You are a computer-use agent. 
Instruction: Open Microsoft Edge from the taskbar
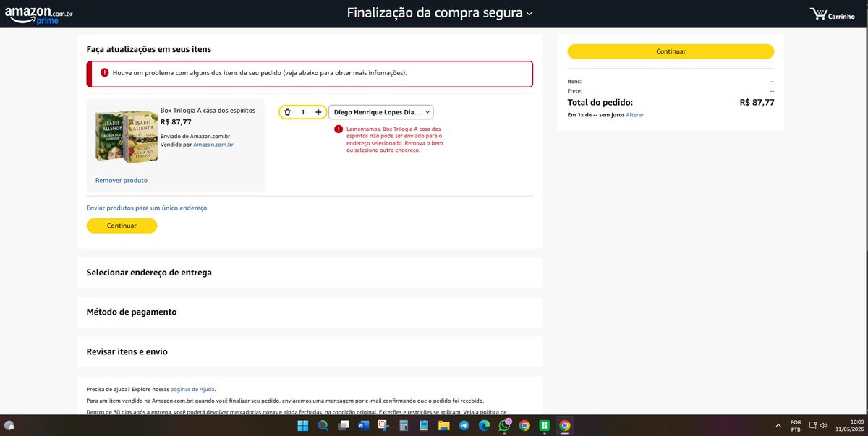(x=484, y=425)
